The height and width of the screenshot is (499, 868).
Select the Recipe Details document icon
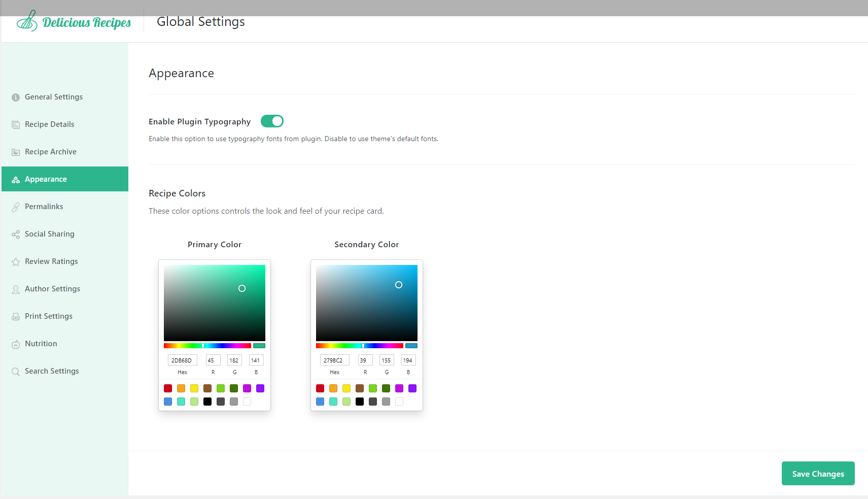16,124
